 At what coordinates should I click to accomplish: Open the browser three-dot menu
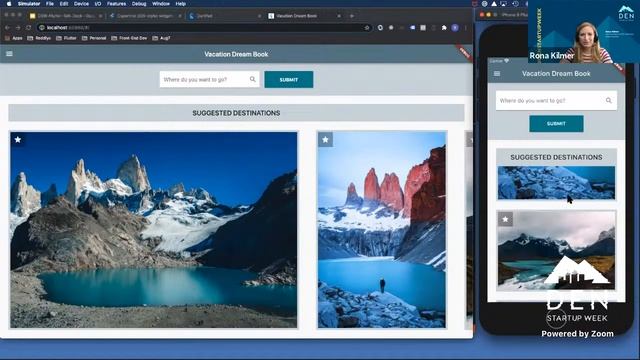(x=466, y=28)
